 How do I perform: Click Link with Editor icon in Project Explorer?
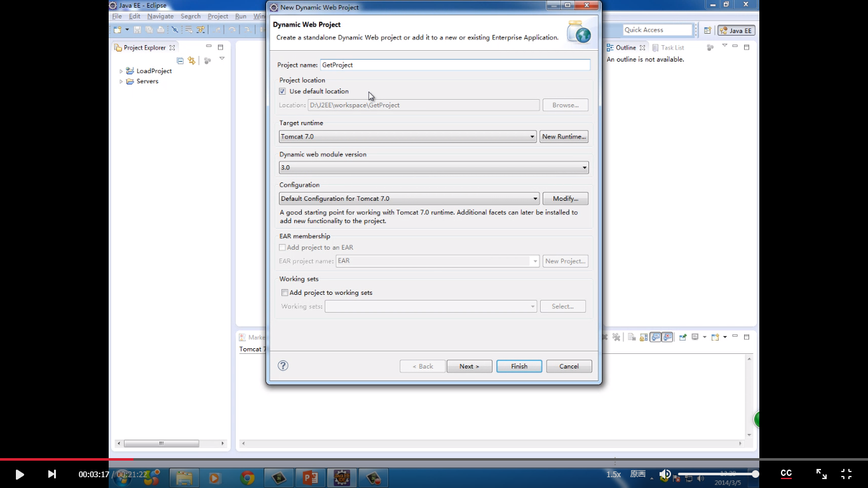tap(191, 60)
